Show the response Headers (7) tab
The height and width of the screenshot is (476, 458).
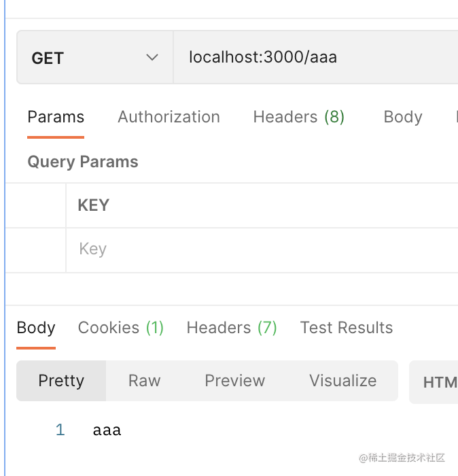[x=232, y=328]
